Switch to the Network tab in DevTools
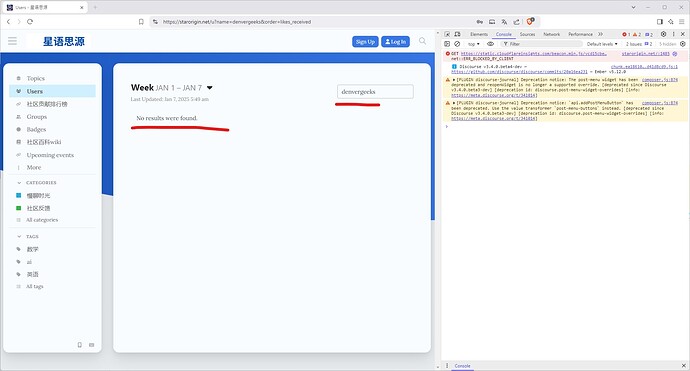The height and width of the screenshot is (371, 690). [551, 34]
